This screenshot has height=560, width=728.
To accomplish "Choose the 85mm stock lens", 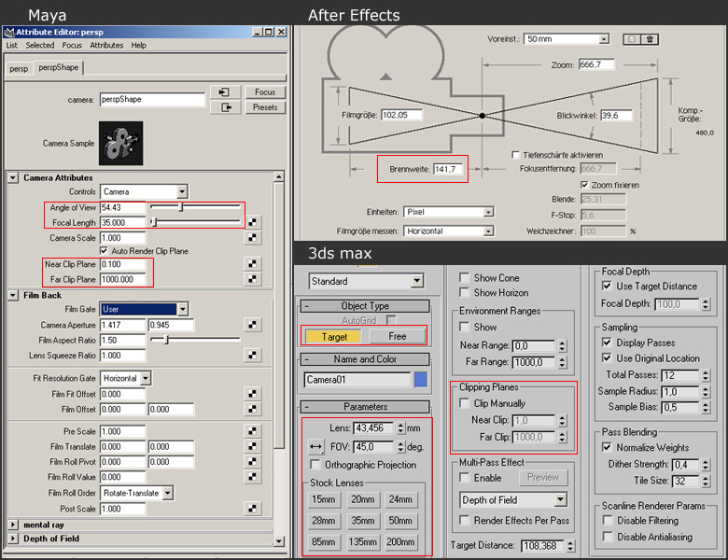I will coord(323,542).
